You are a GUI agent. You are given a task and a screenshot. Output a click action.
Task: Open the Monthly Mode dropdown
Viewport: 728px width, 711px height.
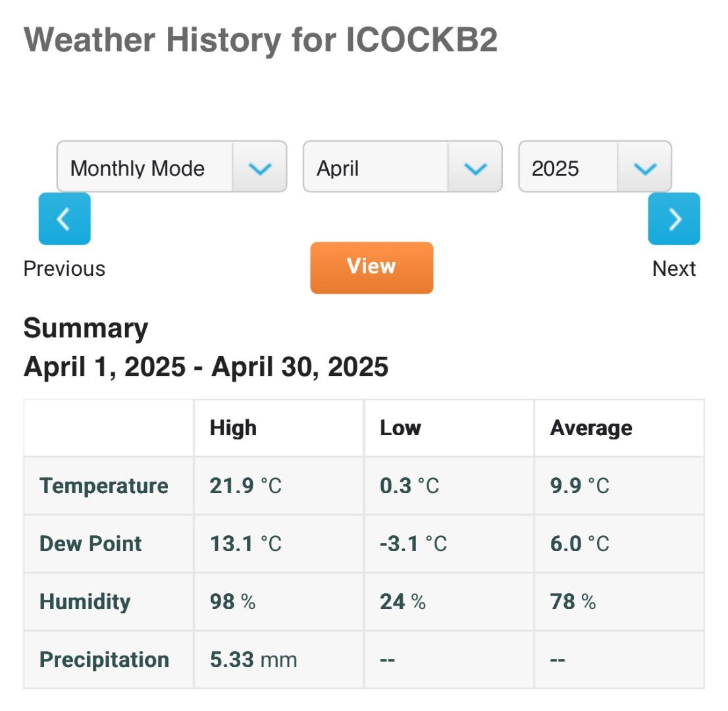(x=171, y=167)
